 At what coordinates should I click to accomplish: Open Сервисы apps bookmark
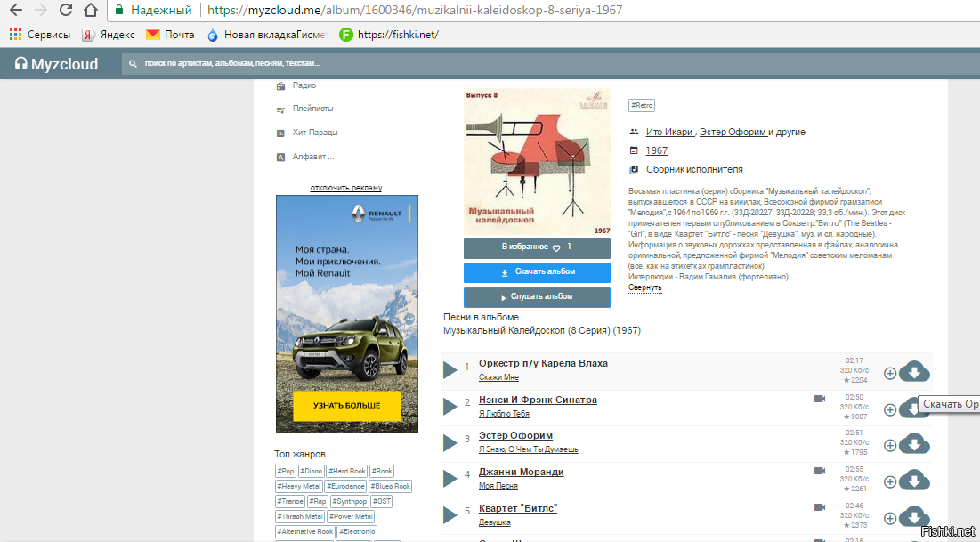tap(40, 35)
